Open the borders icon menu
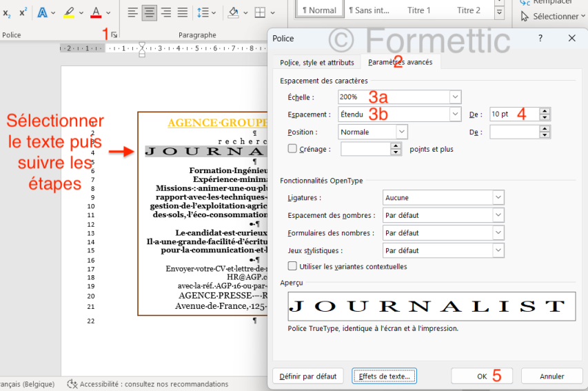The width and height of the screenshot is (588, 391). 260,12
